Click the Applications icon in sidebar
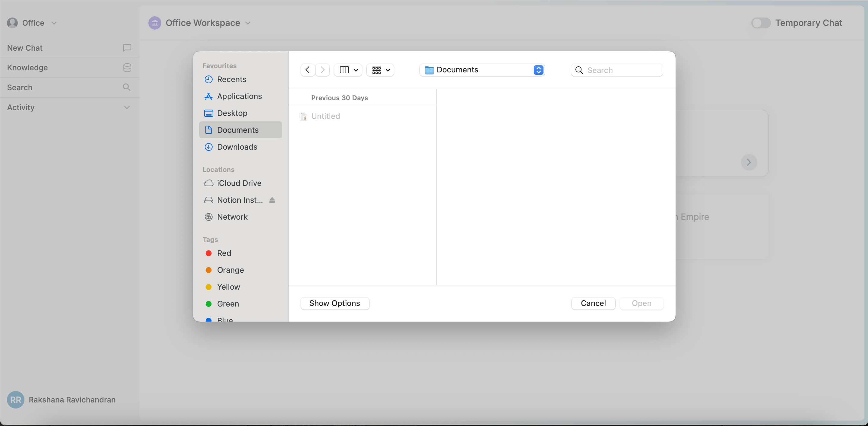Image resolution: width=868 pixels, height=426 pixels. tap(209, 96)
